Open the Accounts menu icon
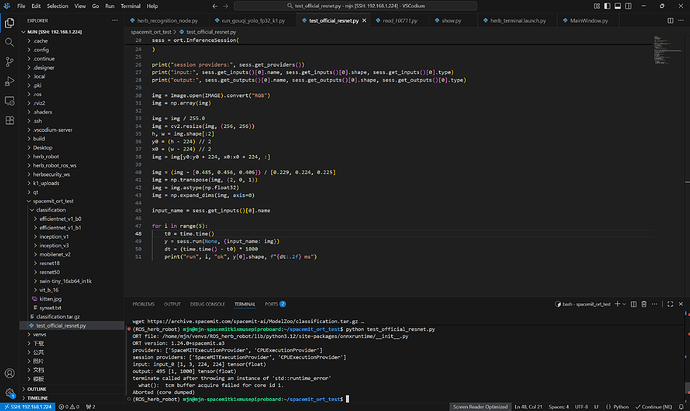 [9, 373]
